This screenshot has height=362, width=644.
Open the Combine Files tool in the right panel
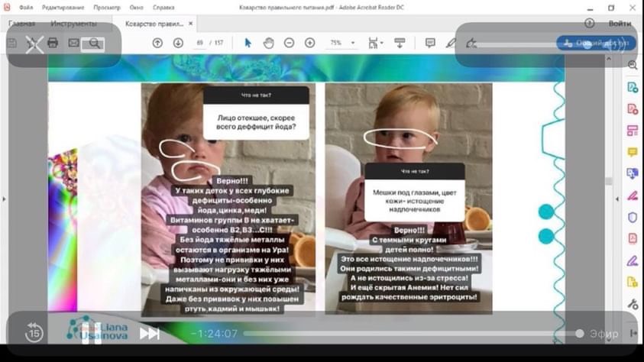tap(633, 173)
